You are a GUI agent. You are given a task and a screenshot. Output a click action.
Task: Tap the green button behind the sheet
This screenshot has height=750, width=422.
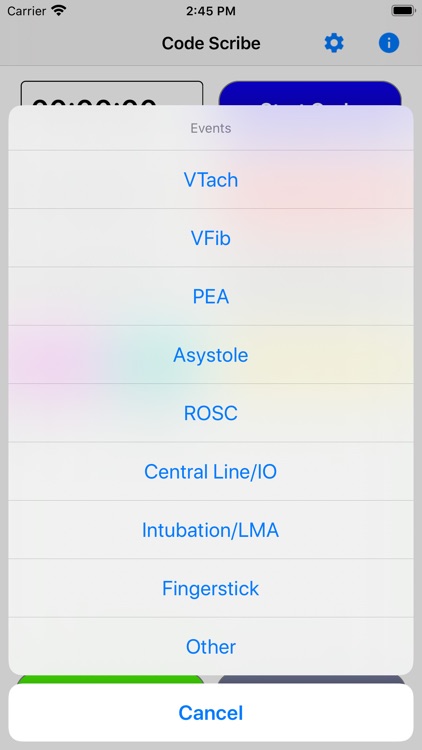111,679
